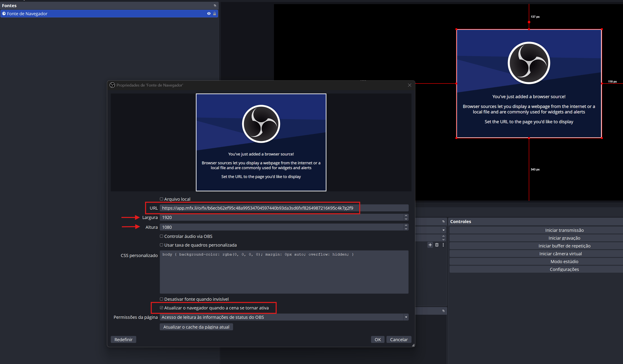
Task: Select the browser source in the OBS canvas
Action: point(529,83)
